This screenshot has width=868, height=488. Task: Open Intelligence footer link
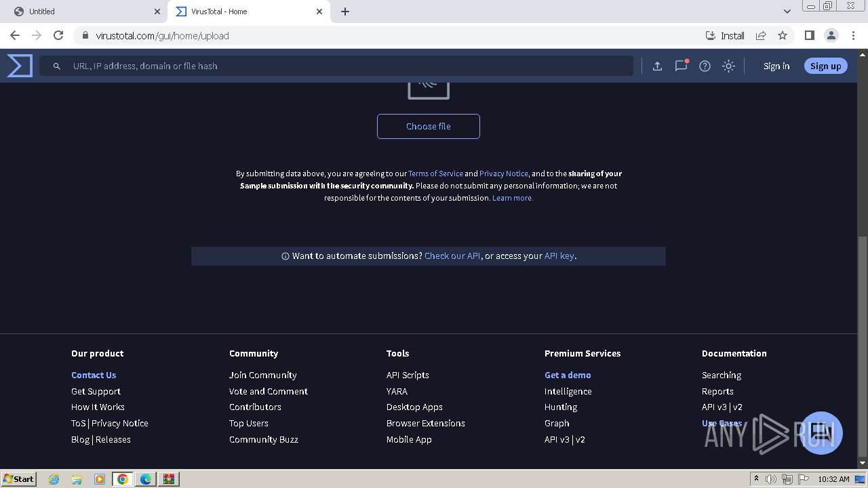[x=568, y=391]
